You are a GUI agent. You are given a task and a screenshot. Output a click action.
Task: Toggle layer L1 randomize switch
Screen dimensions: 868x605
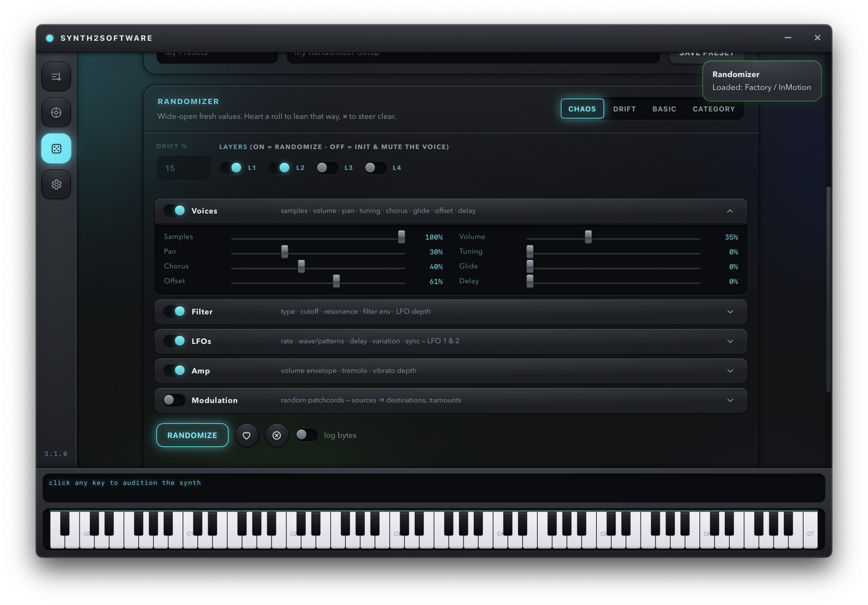(231, 168)
